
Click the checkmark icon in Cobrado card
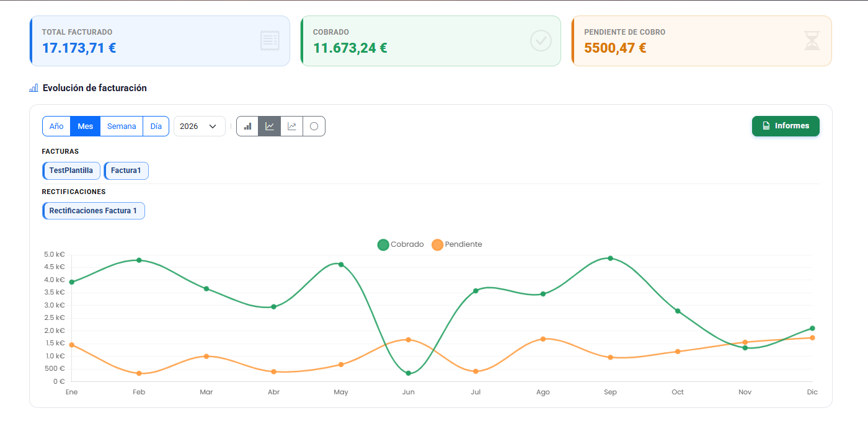pyautogui.click(x=541, y=41)
